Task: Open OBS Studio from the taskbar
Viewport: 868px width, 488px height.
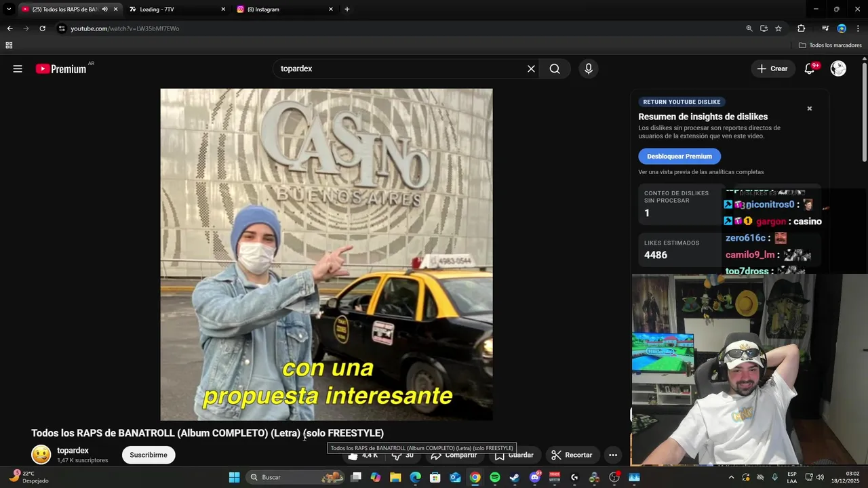Action: pyautogui.click(x=614, y=477)
